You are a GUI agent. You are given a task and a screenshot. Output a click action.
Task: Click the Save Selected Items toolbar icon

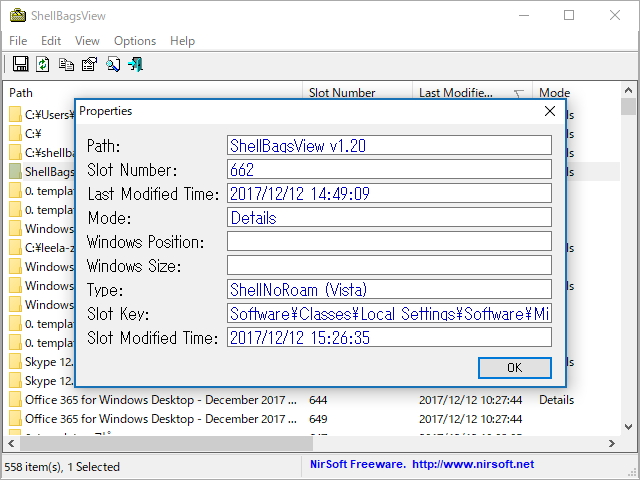tap(20, 64)
